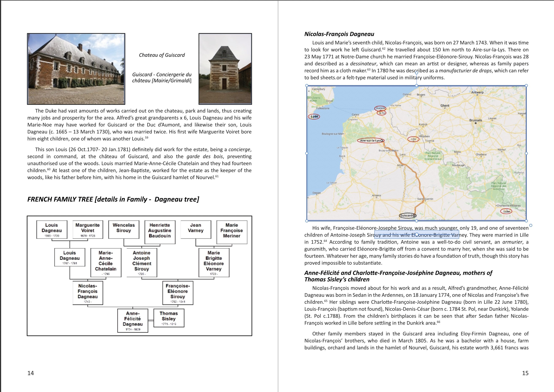The image size is (554, 392).
Task: Click footnote marker 59 after 'another Louis'
Action: point(147,138)
